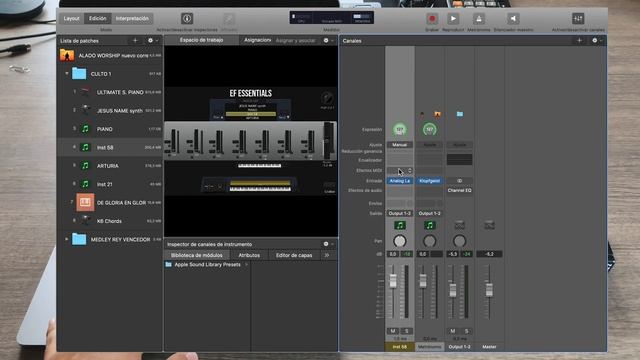Click the Output 1-2 pan knob
This screenshot has height=360, width=640.
pos(459,241)
